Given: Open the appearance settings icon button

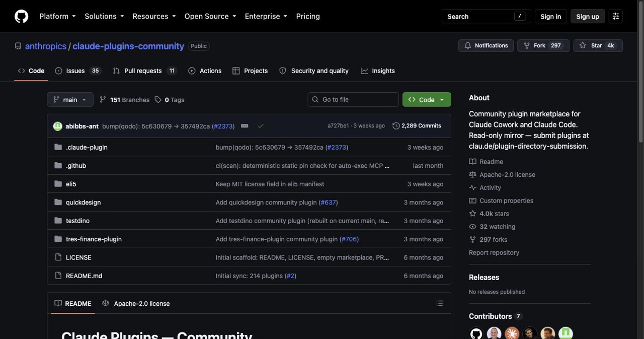Looking at the screenshot, I should point(616,16).
